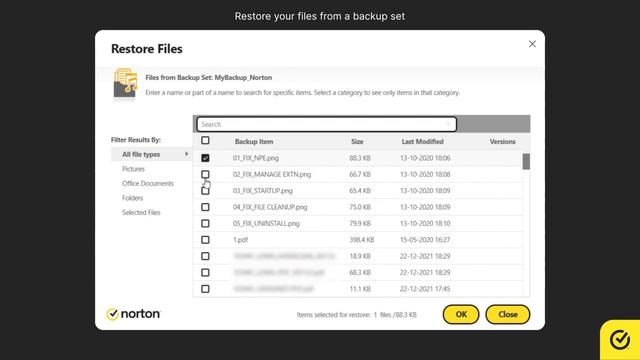This screenshot has height=360, width=640.
Task: Check the 1.pdf checkbox
Action: click(x=205, y=240)
